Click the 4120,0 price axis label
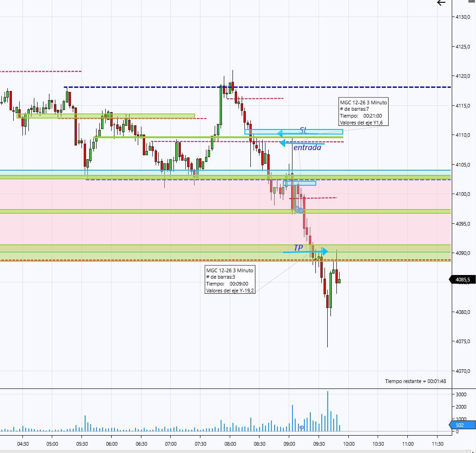Image resolution: width=476 pixels, height=453 pixels. 463,76
